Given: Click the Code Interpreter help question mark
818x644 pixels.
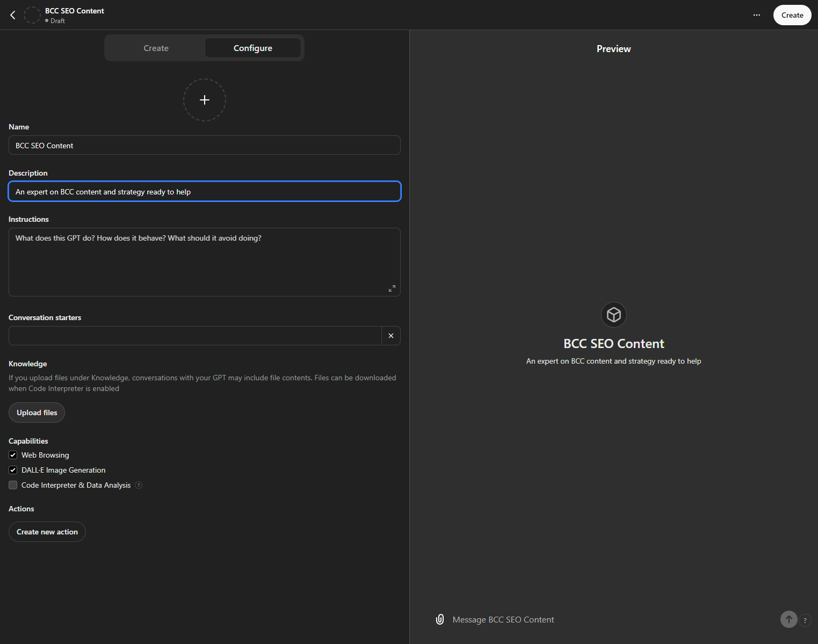Looking at the screenshot, I should point(139,485).
